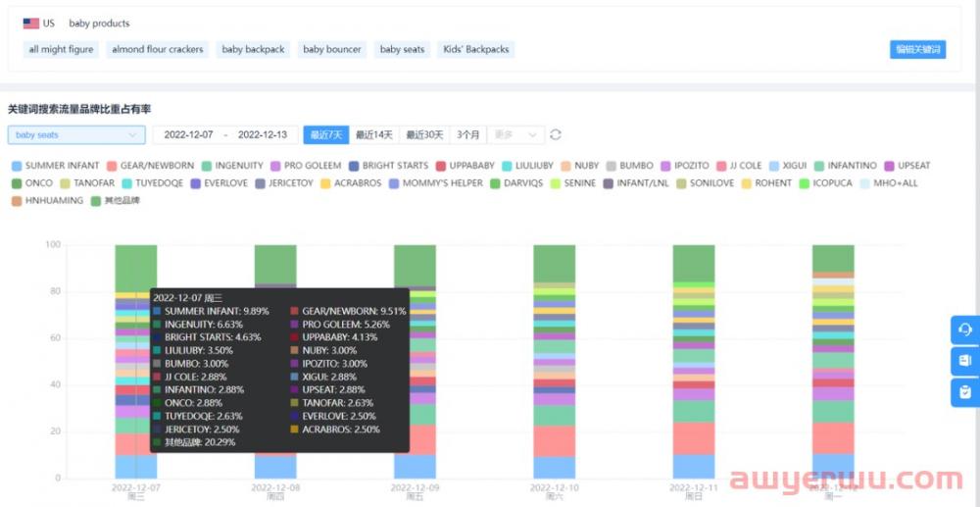Open the 更多 time range dropdown
This screenshot has height=507, width=980.
(x=516, y=134)
